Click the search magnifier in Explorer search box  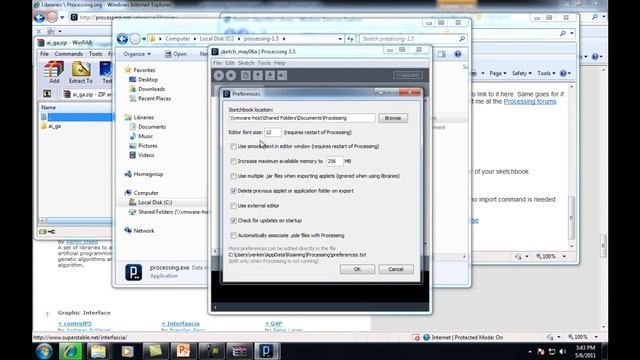click(x=462, y=39)
